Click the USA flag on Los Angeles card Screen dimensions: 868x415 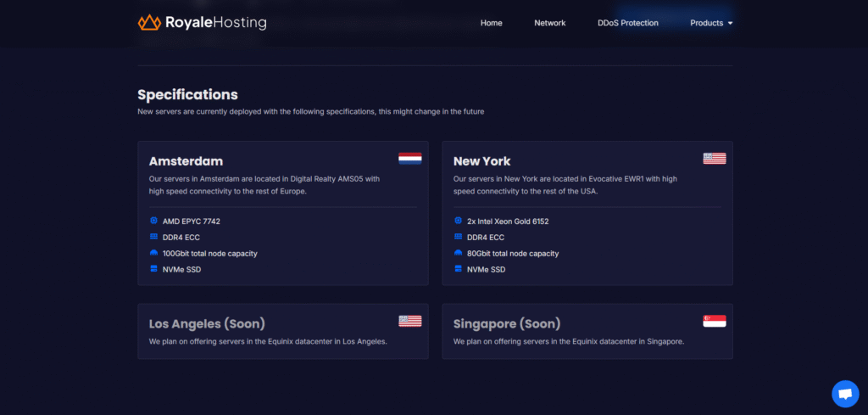click(410, 321)
